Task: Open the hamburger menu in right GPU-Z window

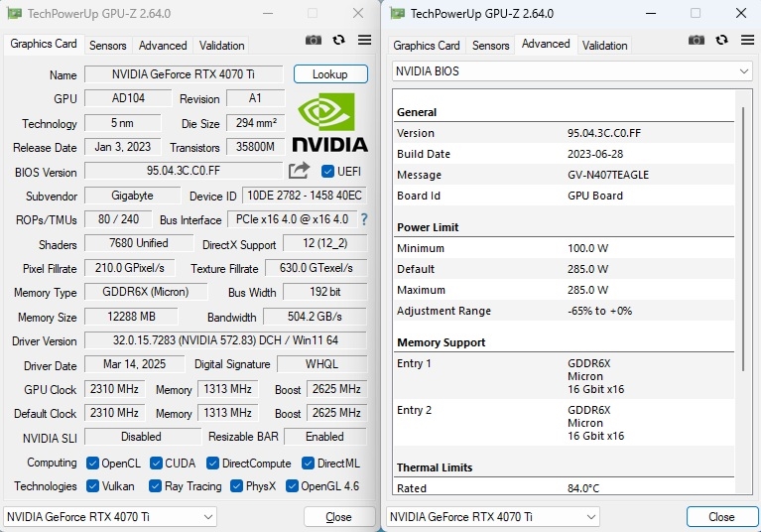Action: click(x=747, y=40)
